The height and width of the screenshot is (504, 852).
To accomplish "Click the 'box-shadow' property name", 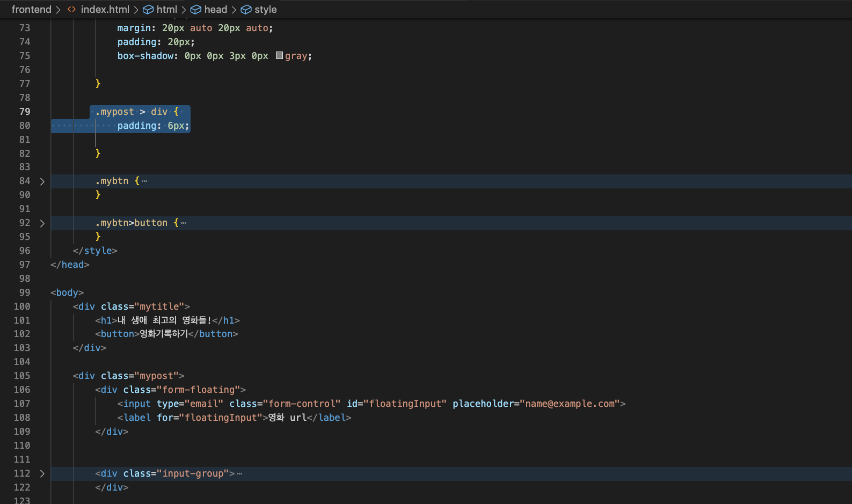I will [145, 56].
